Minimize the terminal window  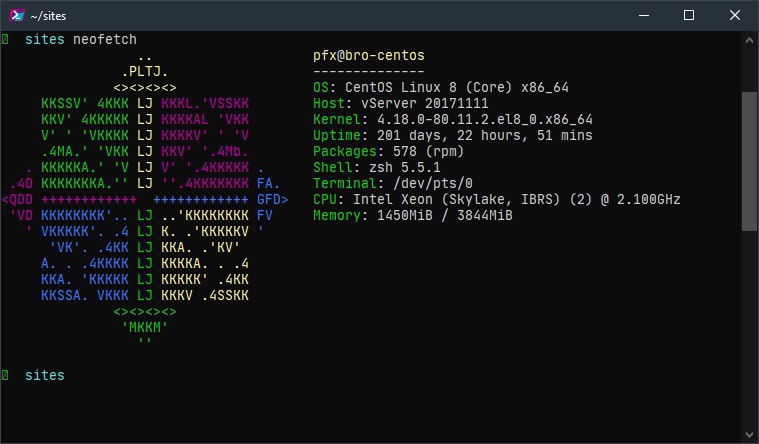pos(644,15)
